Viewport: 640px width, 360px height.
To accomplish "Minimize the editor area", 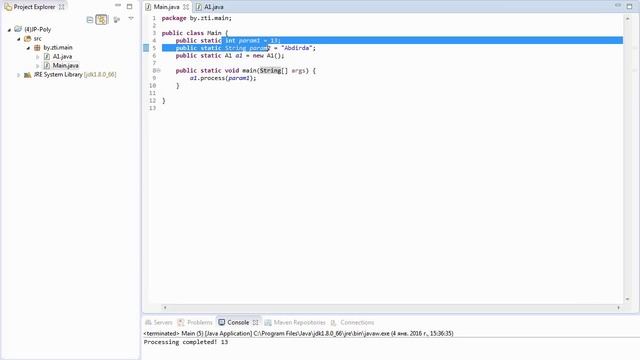I will [x=618, y=6].
